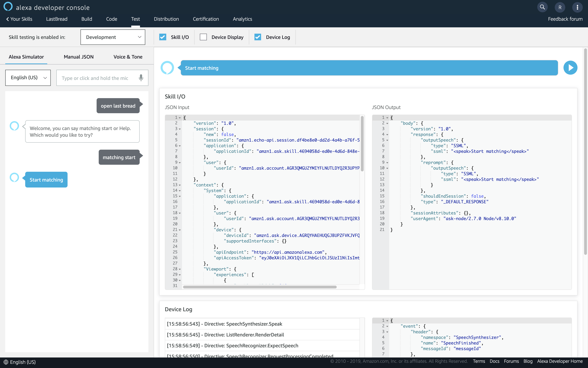Open the Development stage dropdown

point(113,37)
